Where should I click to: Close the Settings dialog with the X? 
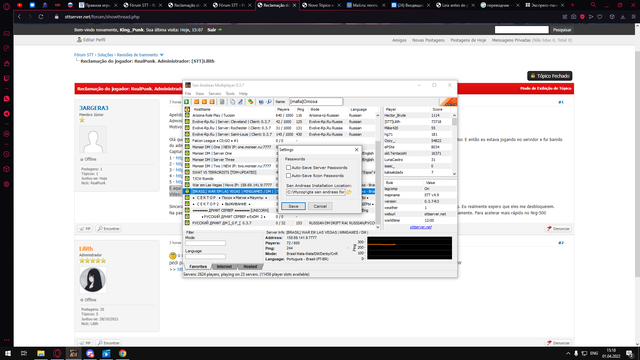click(x=356, y=150)
